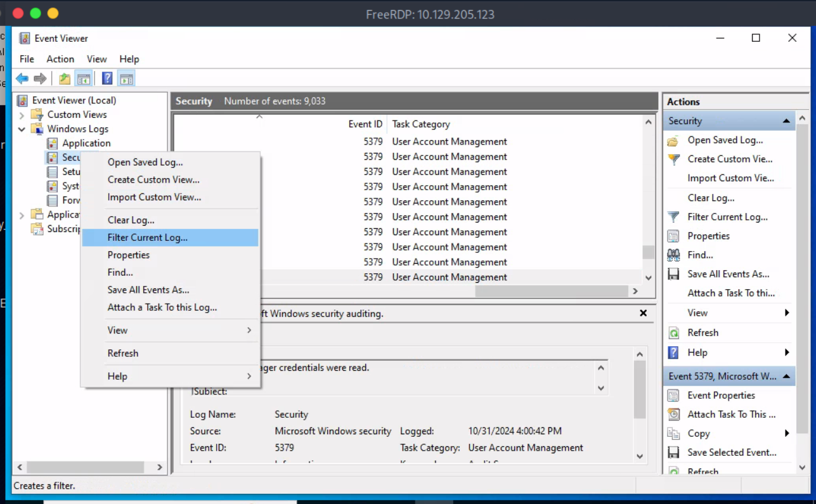Click the Open Saved Log icon in Actions
The image size is (816, 504).
tap(673, 141)
